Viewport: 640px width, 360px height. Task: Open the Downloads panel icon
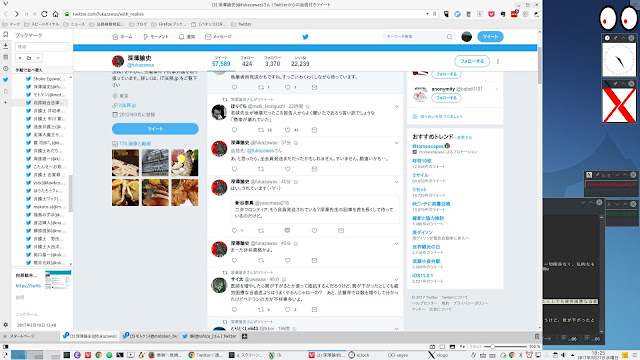[x=5, y=46]
